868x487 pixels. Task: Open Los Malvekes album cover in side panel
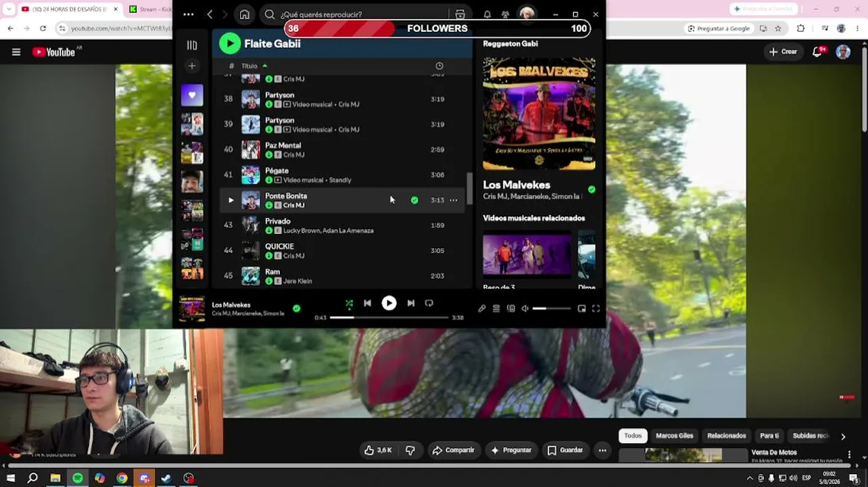539,114
